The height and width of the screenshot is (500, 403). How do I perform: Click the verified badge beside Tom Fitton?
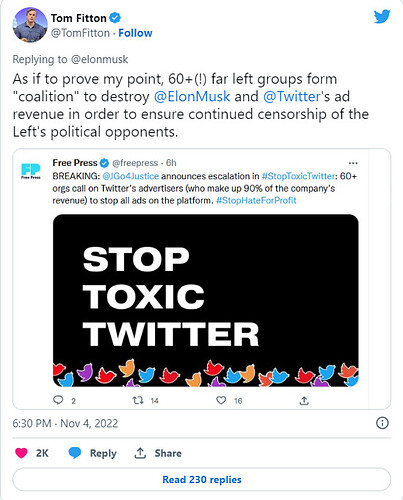[x=115, y=18]
